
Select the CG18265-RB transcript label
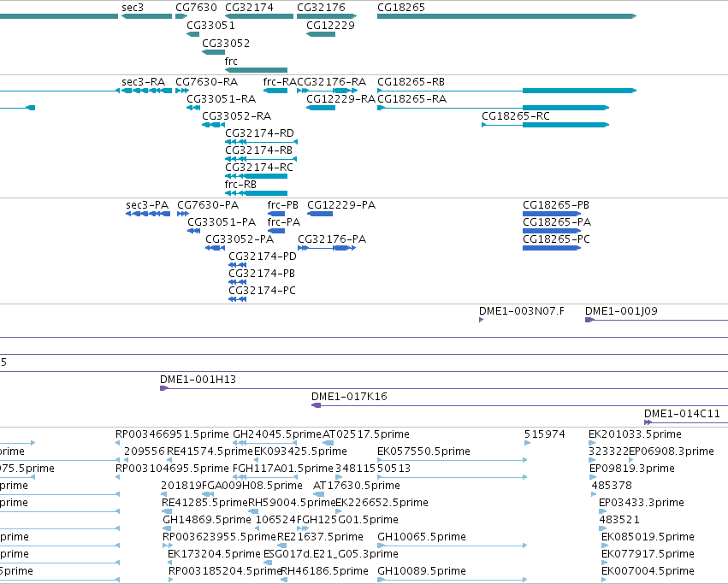pyautogui.click(x=411, y=82)
